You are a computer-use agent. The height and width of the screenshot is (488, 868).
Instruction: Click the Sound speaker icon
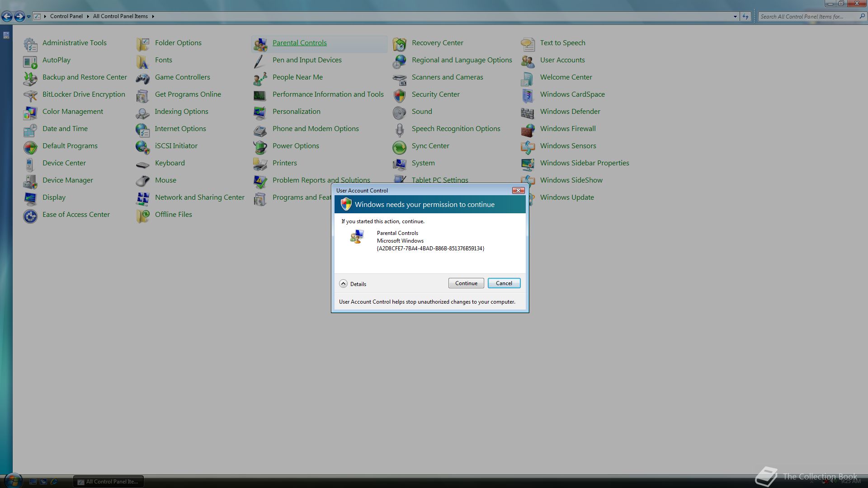[x=400, y=113]
